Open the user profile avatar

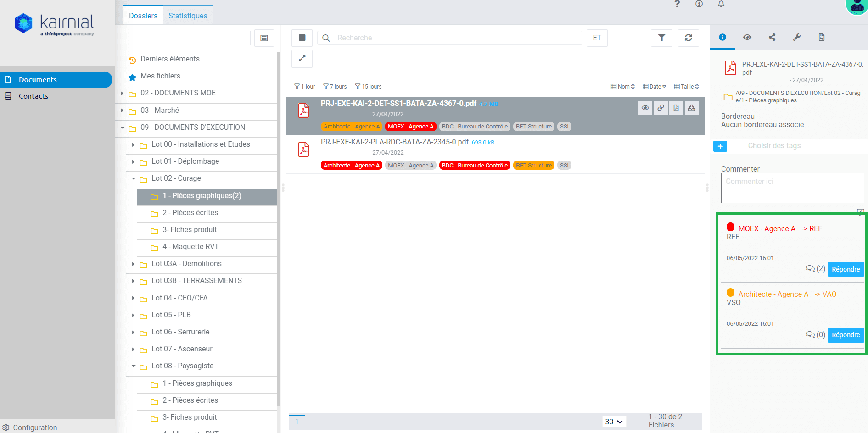click(857, 6)
